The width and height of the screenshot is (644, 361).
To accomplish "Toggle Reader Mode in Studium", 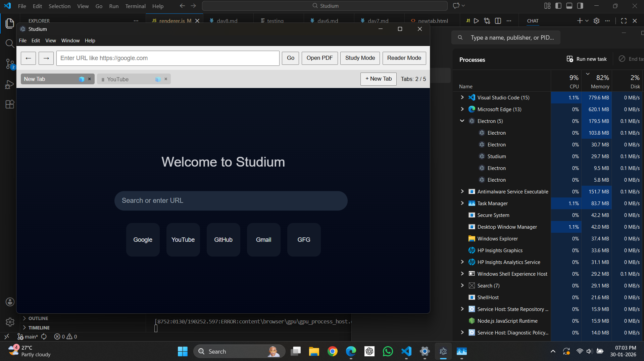I will [x=404, y=58].
